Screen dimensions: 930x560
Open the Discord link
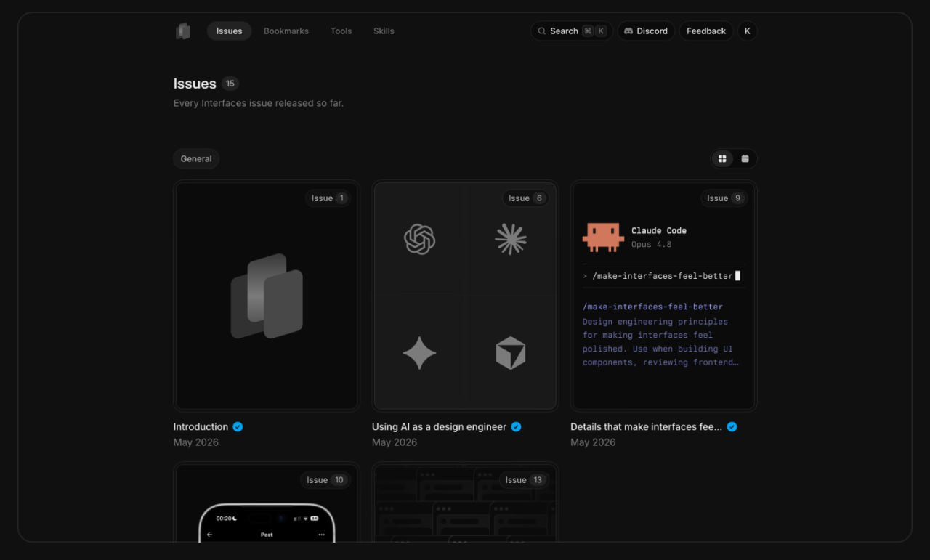pyautogui.click(x=646, y=31)
